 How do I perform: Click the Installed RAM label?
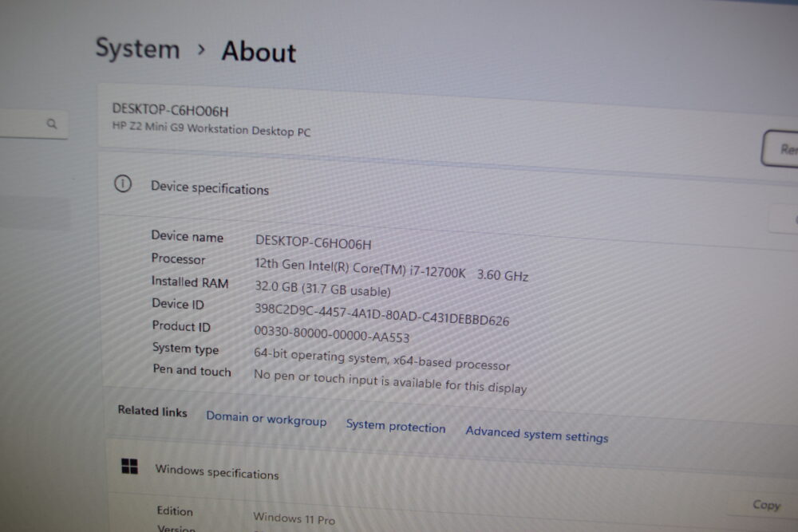point(190,282)
